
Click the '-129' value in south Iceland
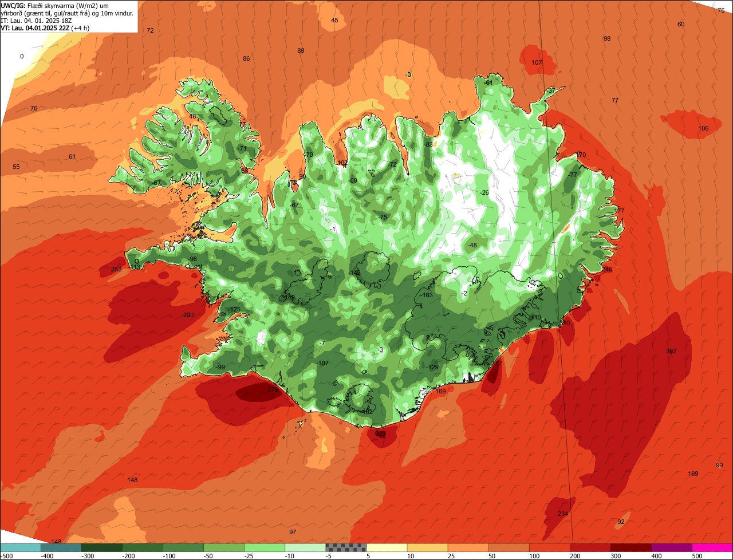(432, 367)
